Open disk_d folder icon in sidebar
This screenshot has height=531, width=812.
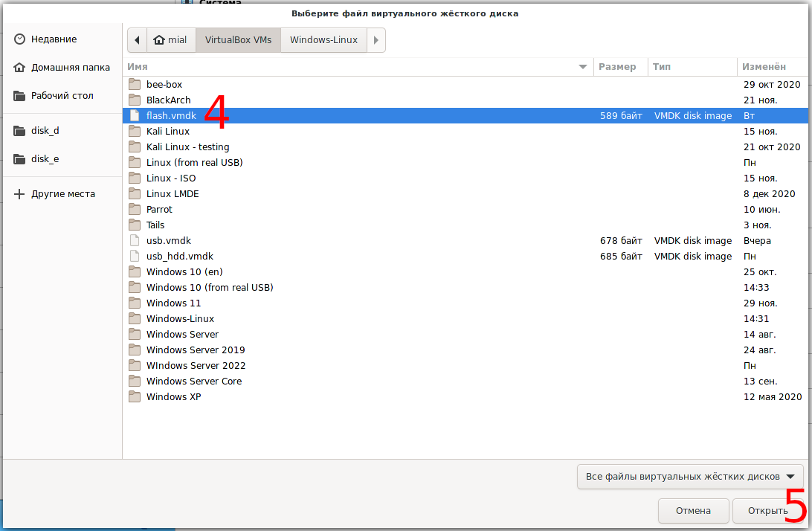coord(20,131)
